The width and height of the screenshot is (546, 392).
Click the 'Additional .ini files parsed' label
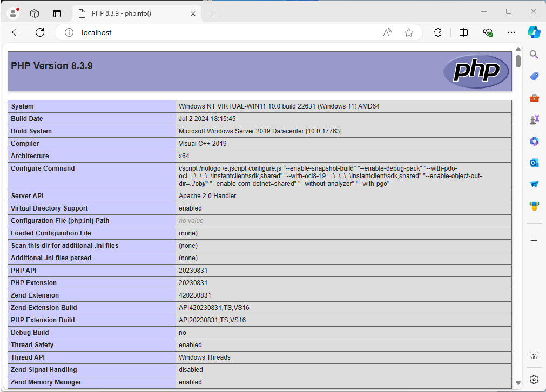pos(51,258)
